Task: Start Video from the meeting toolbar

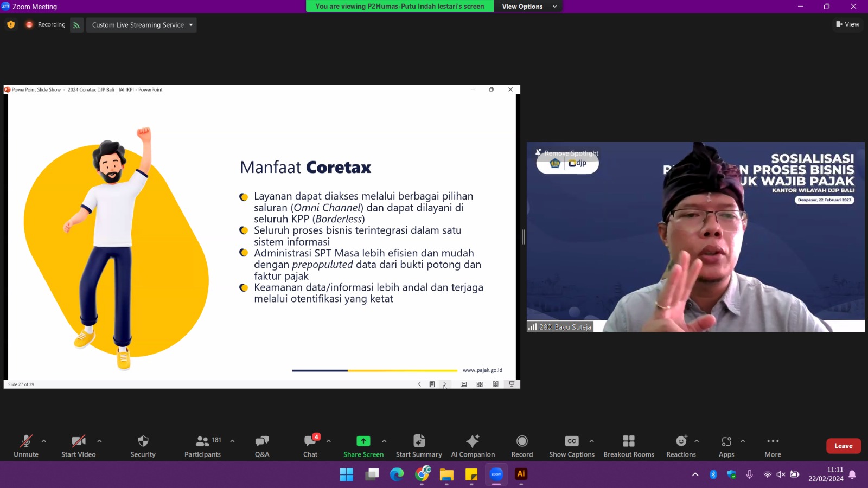Action: (x=78, y=446)
